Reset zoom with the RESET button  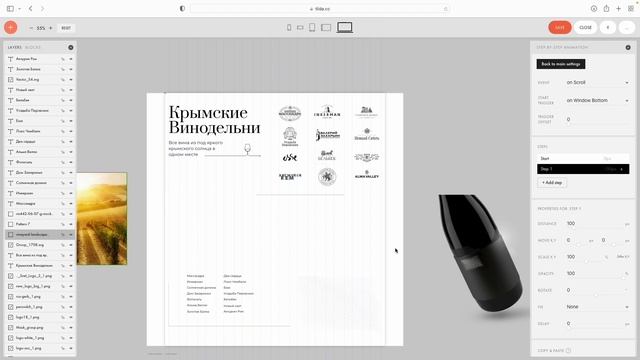click(66, 28)
